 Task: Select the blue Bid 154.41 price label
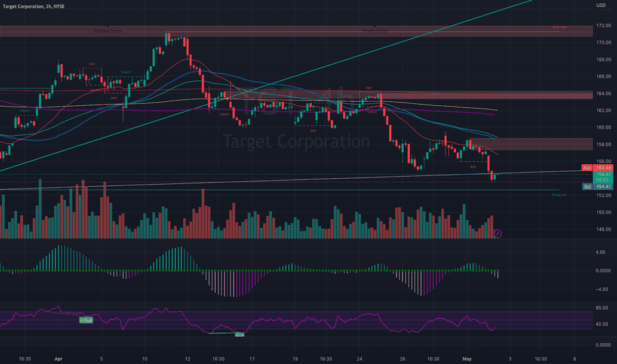[597, 187]
